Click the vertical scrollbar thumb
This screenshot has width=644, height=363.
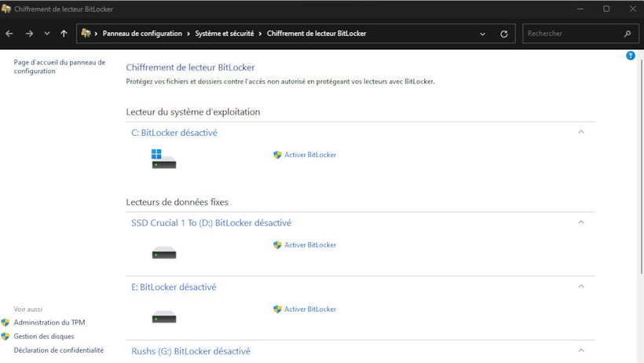click(x=641, y=167)
